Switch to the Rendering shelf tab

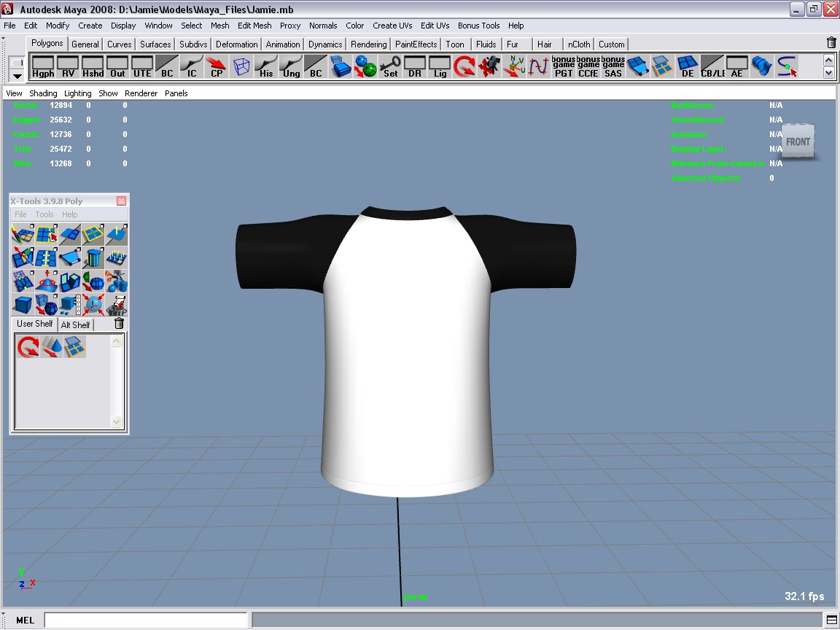coord(368,44)
